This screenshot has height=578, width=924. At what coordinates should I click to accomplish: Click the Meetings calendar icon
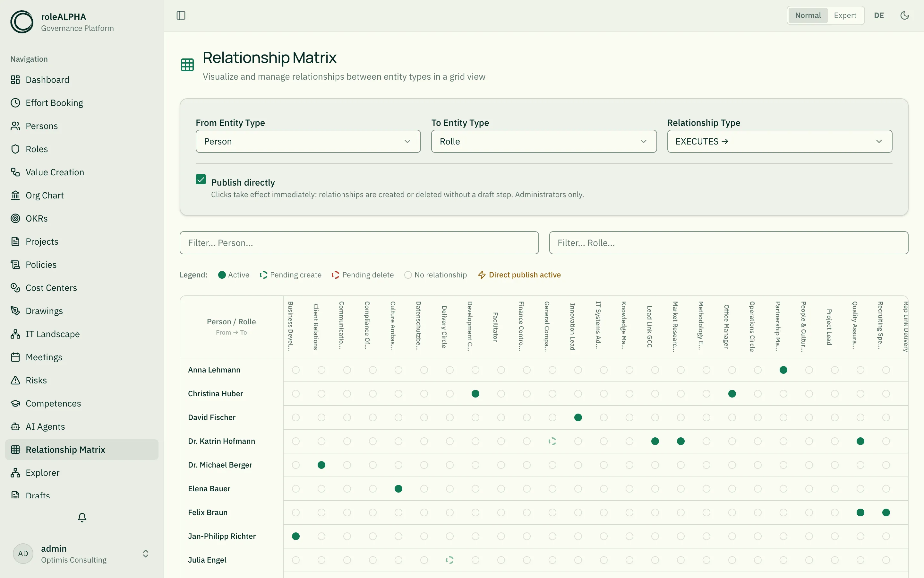click(x=15, y=357)
